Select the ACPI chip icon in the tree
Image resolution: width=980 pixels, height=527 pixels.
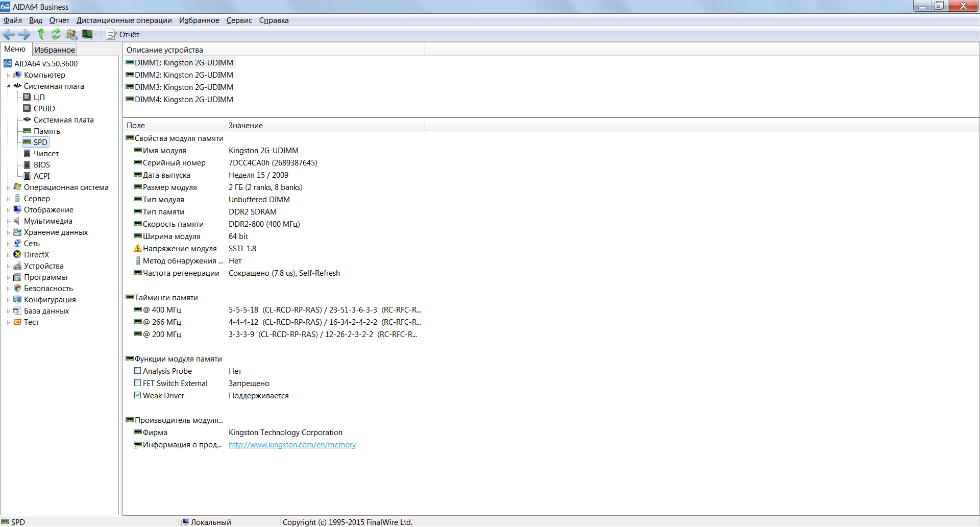27,176
